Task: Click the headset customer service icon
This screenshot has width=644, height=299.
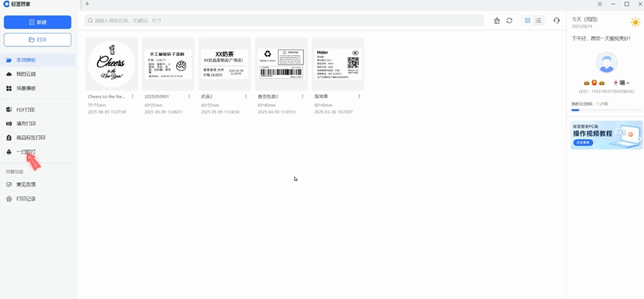Action: 557,21
